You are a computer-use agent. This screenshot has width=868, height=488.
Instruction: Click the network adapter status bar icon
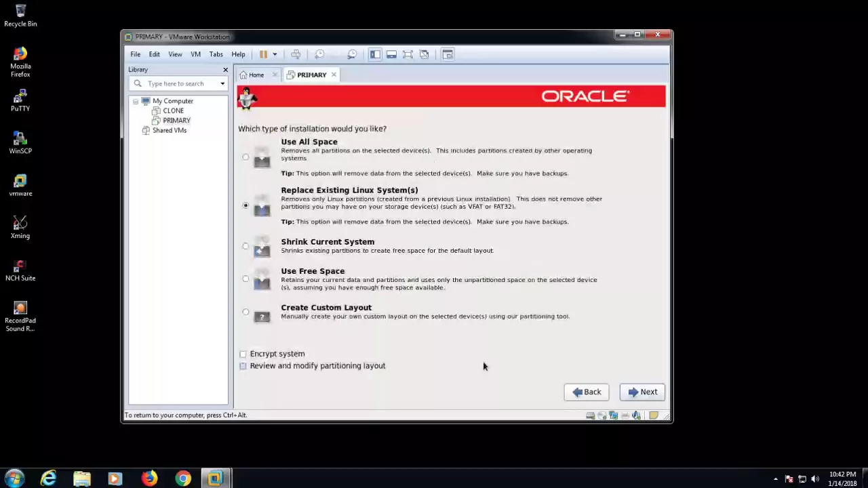coord(613,415)
